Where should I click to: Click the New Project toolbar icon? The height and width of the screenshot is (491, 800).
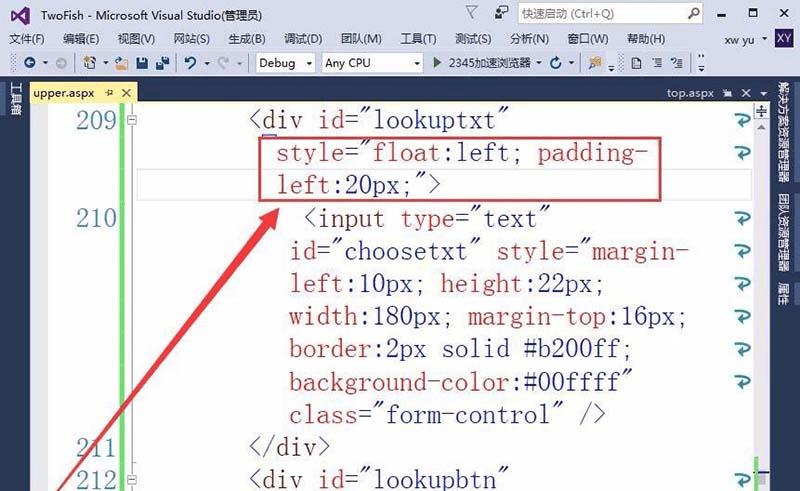click(90, 63)
